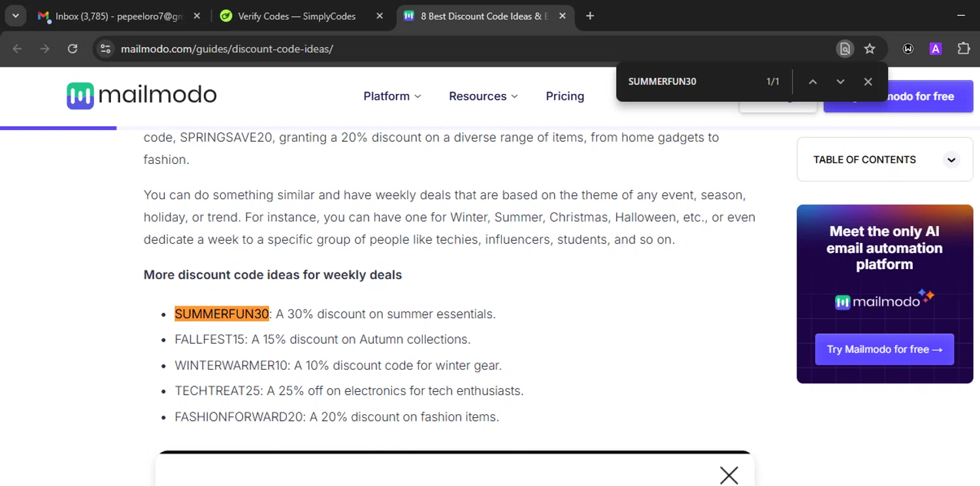Close the bottom popup with the X

[728, 475]
